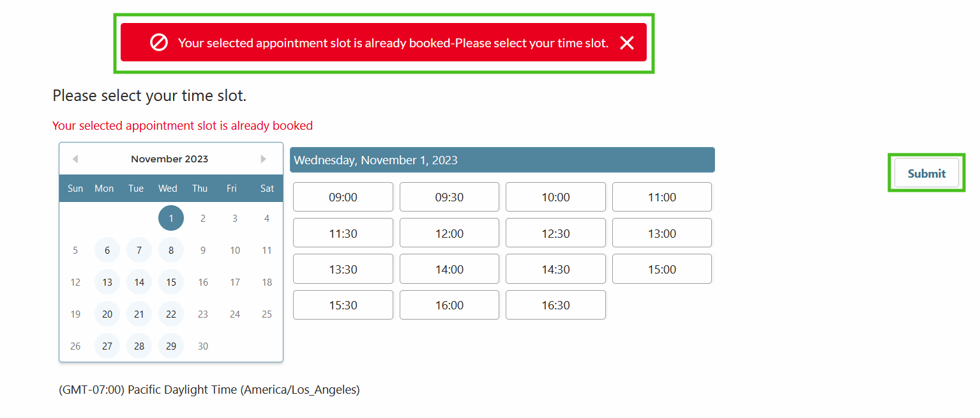This screenshot has height=418, width=980.
Task: Select November 1 on the calendar
Action: 171,218
